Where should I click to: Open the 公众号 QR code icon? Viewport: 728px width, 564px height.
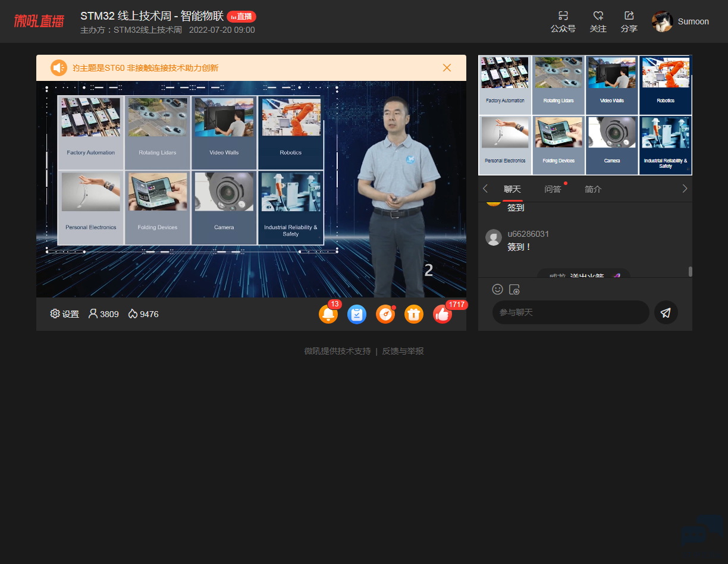563,16
